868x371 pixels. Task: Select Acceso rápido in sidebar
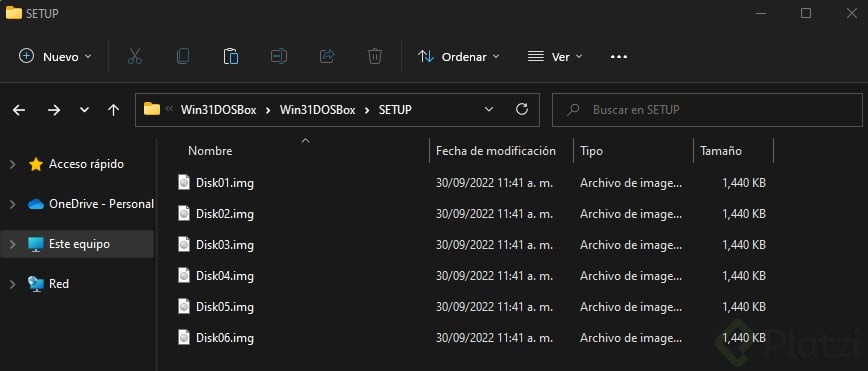[86, 164]
